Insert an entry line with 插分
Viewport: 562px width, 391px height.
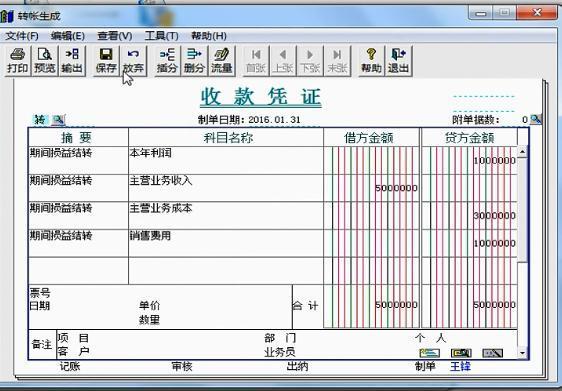tap(167, 61)
